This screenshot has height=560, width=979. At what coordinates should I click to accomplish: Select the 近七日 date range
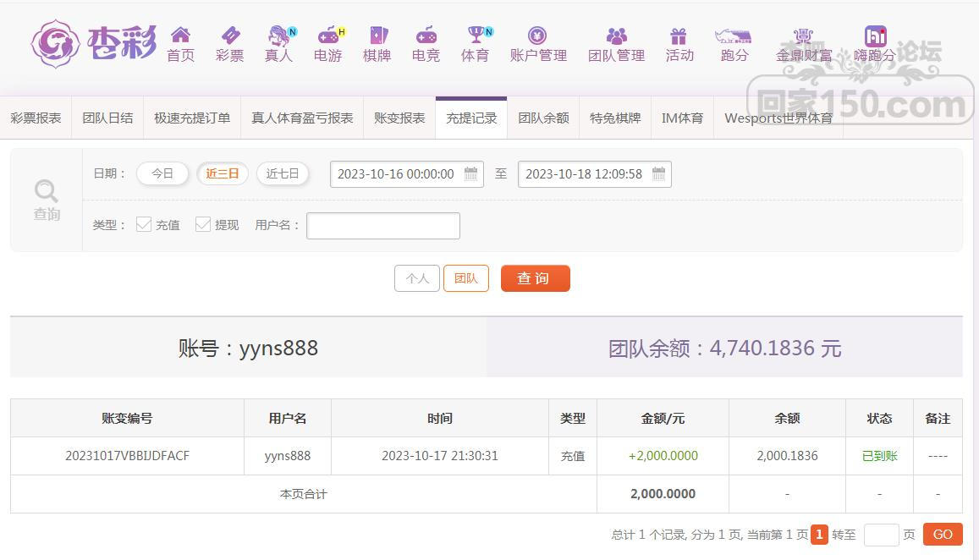[x=283, y=173]
